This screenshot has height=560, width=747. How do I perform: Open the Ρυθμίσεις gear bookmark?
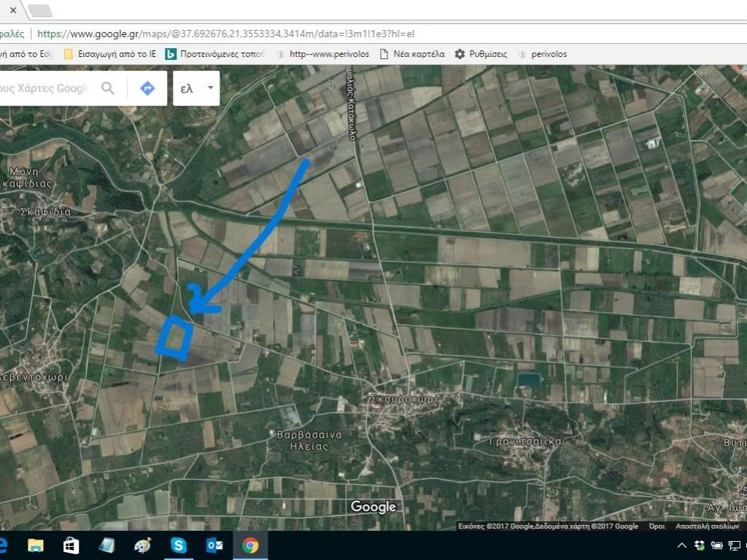(x=481, y=54)
